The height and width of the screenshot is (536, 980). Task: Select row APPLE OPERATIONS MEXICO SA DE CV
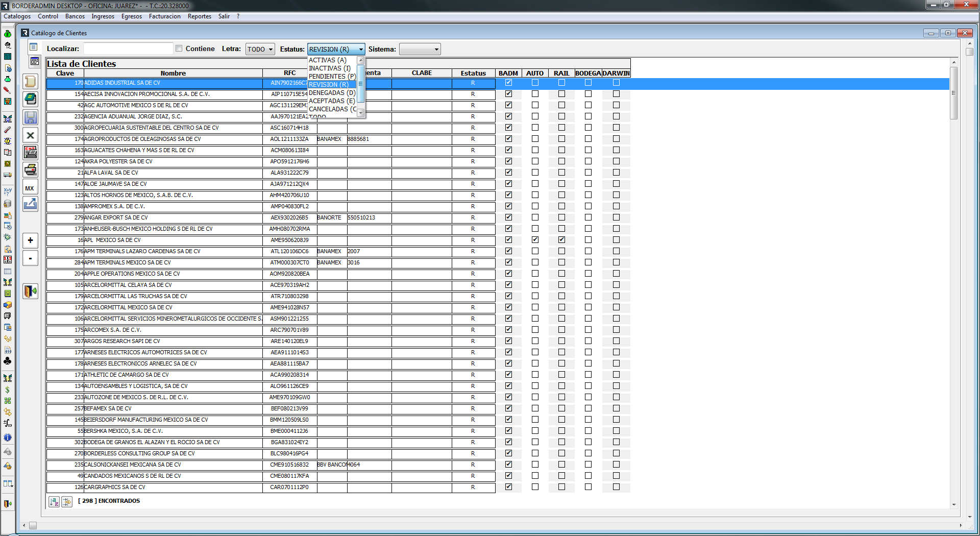tap(271, 274)
